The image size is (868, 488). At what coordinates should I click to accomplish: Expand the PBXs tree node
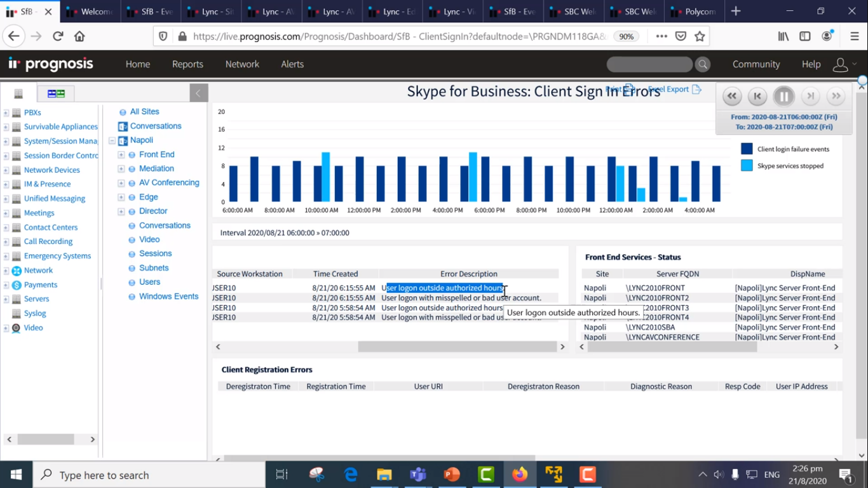pos(6,113)
